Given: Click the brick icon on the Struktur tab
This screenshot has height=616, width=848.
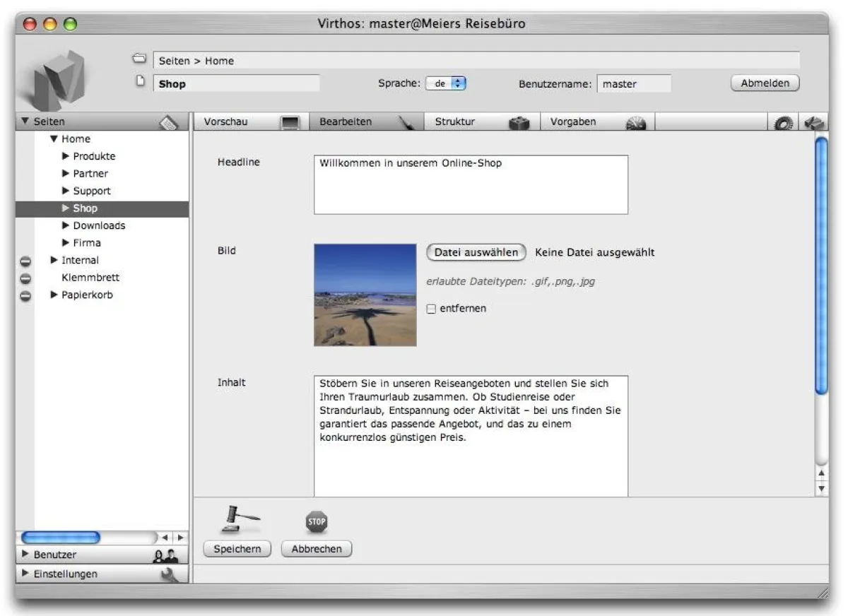Looking at the screenshot, I should coord(520,122).
